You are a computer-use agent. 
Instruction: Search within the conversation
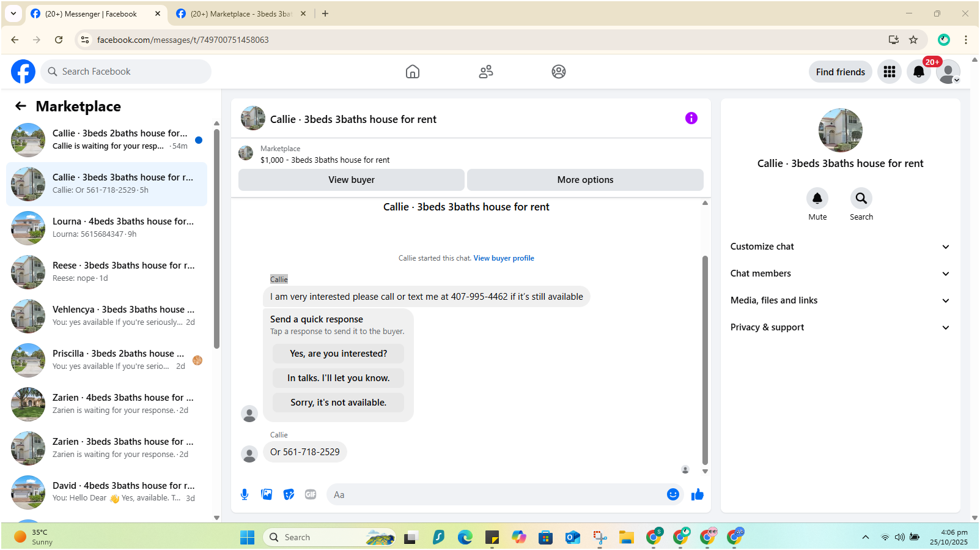pyautogui.click(x=861, y=198)
